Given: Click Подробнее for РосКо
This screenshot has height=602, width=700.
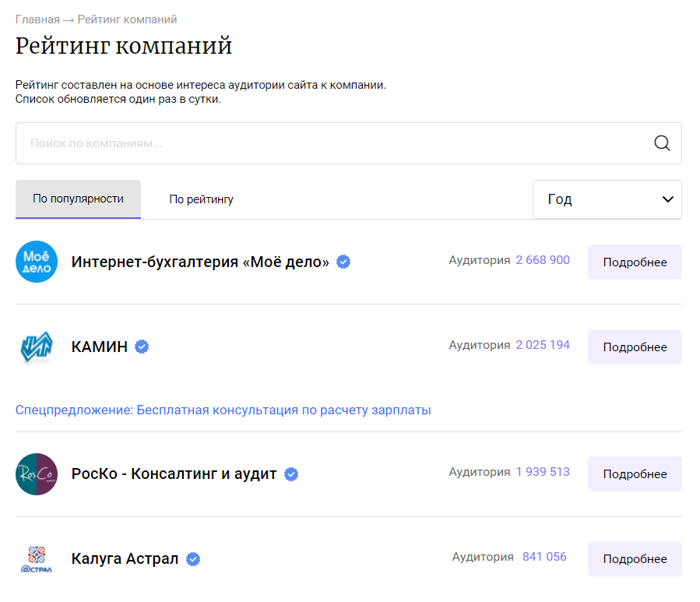Looking at the screenshot, I should point(635,474).
